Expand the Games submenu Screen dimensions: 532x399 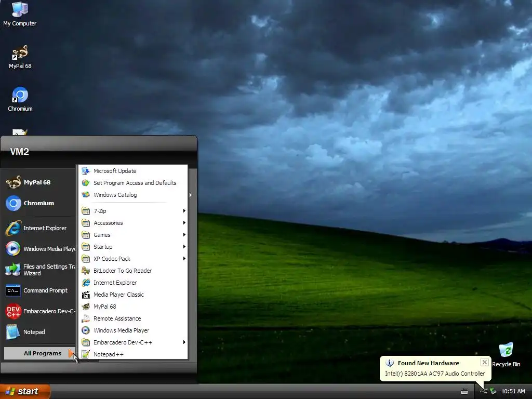[x=133, y=235]
